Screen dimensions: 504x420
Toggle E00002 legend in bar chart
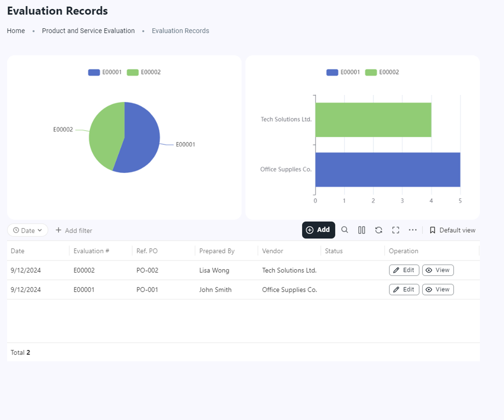(382, 72)
